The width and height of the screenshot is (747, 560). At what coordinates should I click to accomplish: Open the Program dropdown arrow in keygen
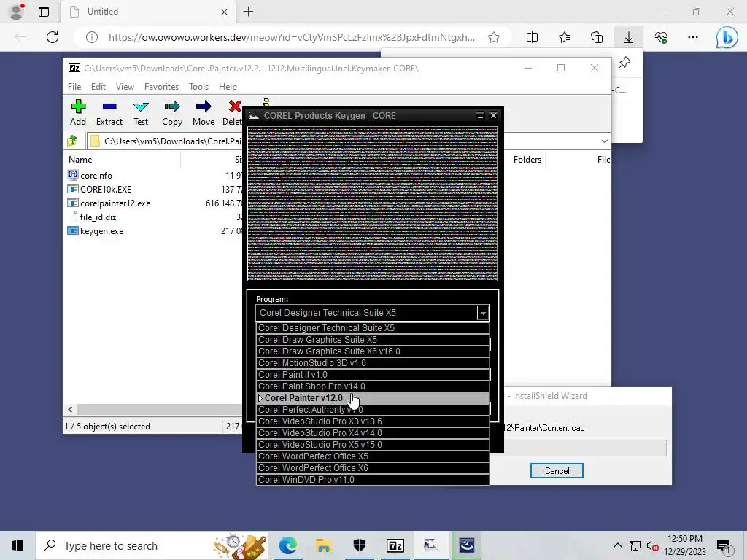[483, 313]
